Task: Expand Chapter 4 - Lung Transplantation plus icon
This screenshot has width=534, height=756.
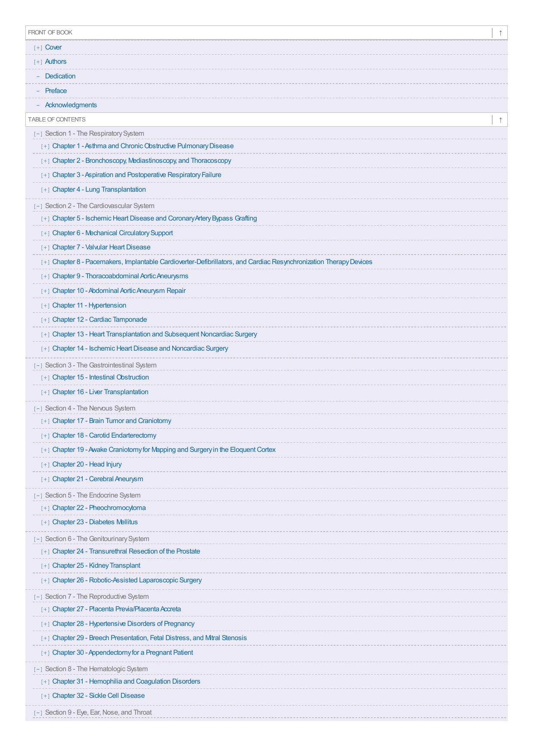Action: [x=45, y=190]
